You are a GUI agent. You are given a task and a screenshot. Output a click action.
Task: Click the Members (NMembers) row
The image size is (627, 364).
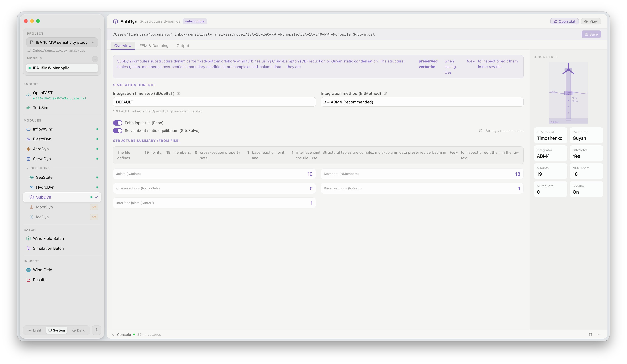(422, 174)
